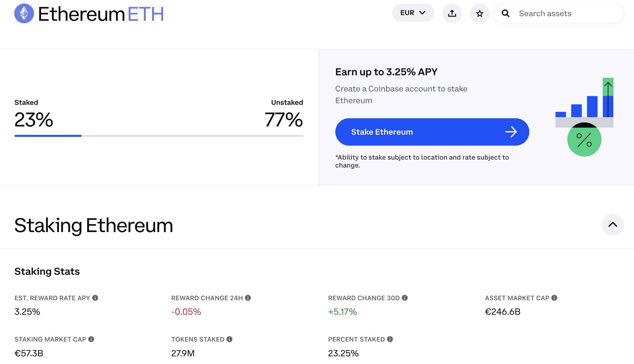Click the share/export icon
The image size is (634, 364).
(452, 13)
